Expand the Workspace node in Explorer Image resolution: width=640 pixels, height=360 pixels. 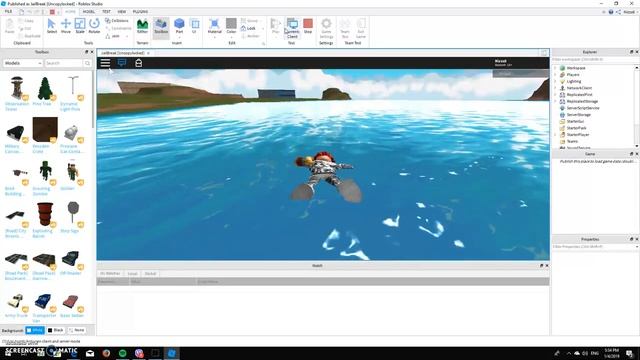point(556,68)
